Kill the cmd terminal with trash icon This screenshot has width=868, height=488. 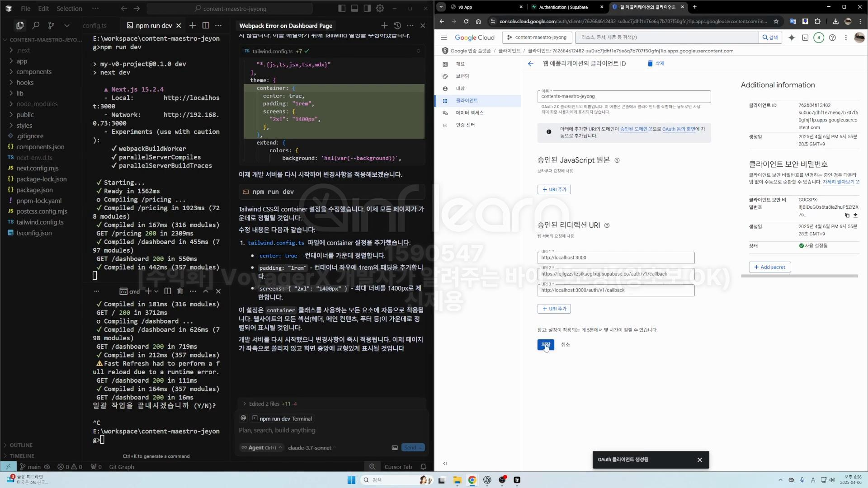coord(180,291)
